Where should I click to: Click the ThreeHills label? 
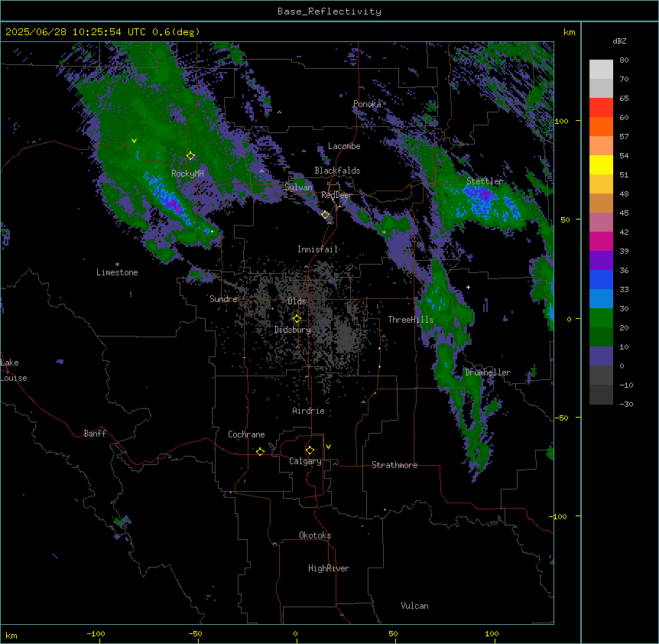tap(411, 320)
